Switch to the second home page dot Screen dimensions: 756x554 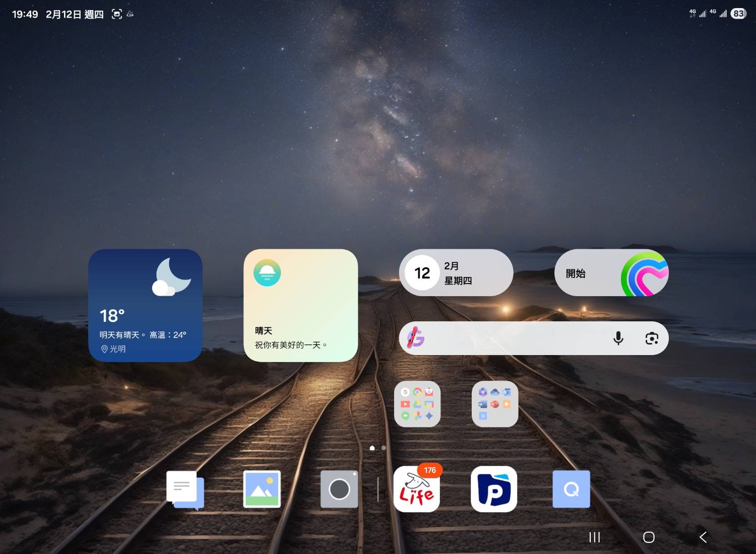tap(384, 448)
